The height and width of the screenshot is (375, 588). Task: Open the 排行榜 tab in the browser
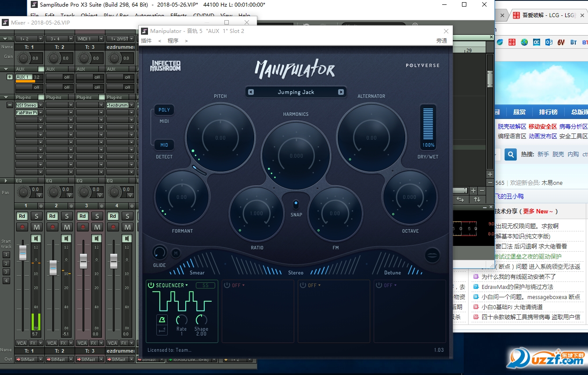coord(548,112)
